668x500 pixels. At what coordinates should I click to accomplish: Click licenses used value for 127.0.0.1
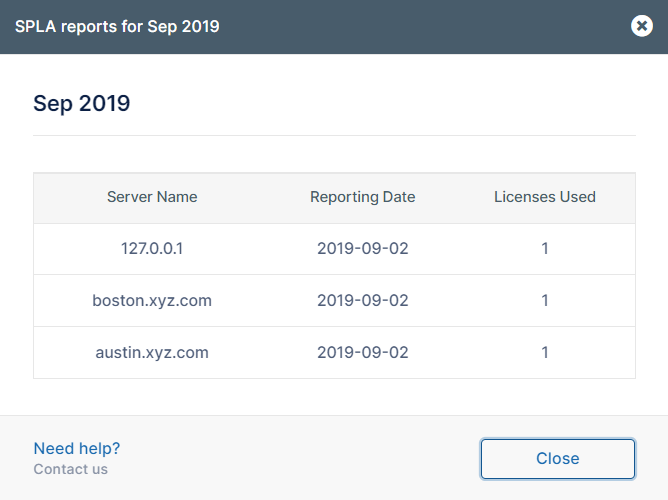[545, 249]
